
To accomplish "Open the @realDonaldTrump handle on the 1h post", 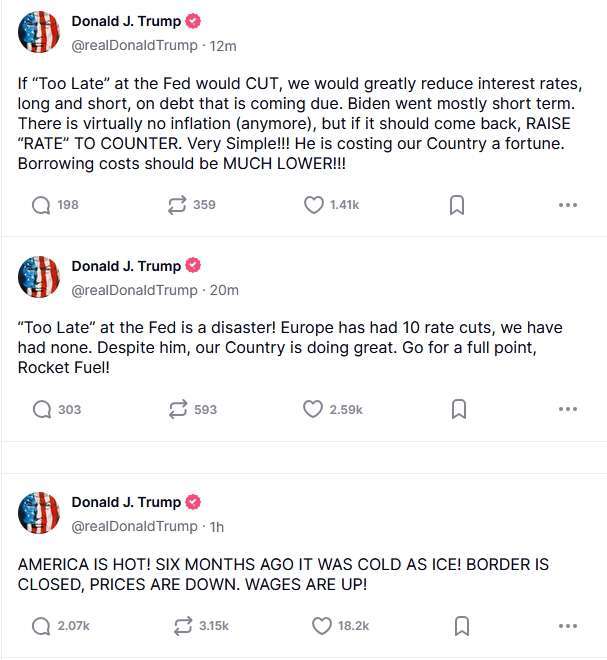I will click(x=134, y=526).
